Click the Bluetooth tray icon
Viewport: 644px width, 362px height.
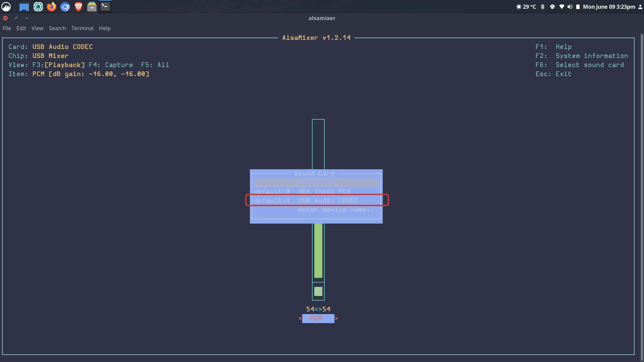pos(542,7)
